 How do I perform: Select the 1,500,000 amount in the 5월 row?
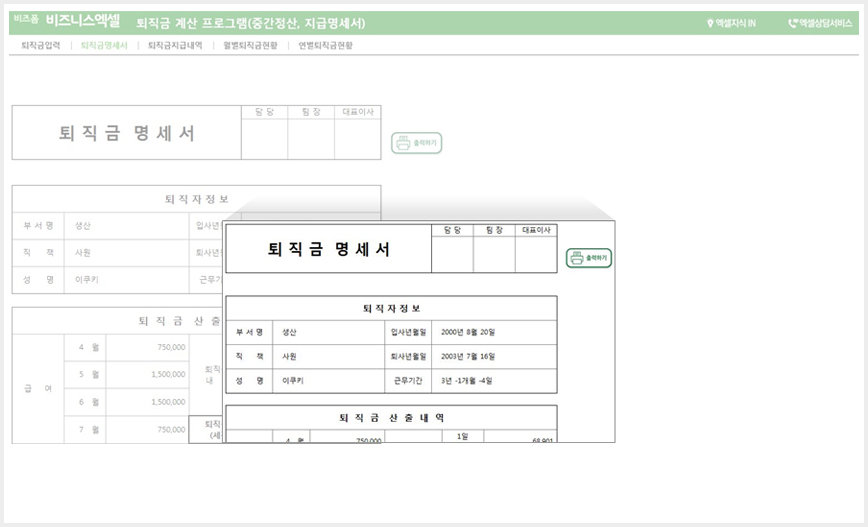coord(147,375)
